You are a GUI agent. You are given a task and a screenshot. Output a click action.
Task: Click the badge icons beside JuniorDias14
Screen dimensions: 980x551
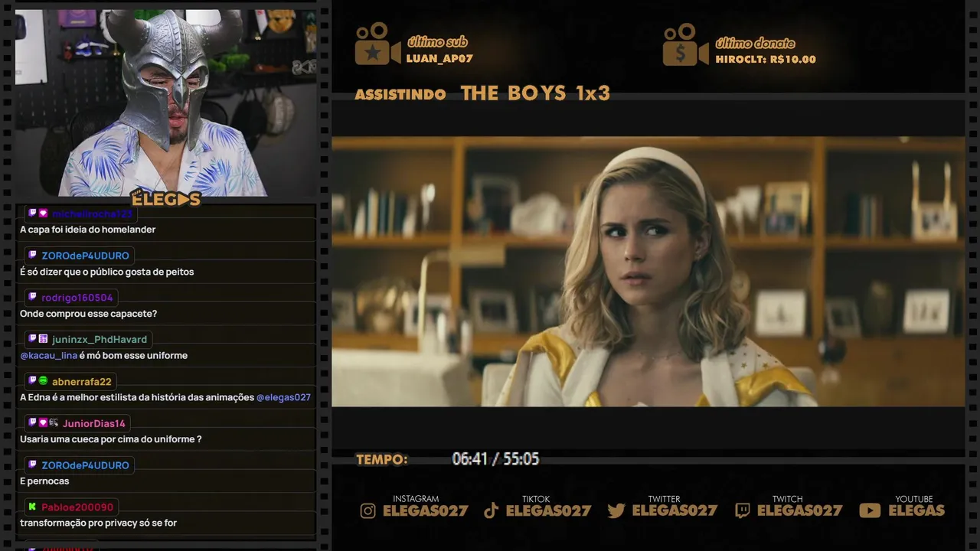43,422
